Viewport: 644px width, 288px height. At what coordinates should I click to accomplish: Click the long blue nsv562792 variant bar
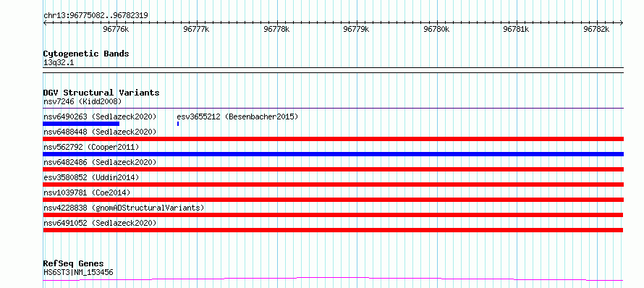point(333,154)
